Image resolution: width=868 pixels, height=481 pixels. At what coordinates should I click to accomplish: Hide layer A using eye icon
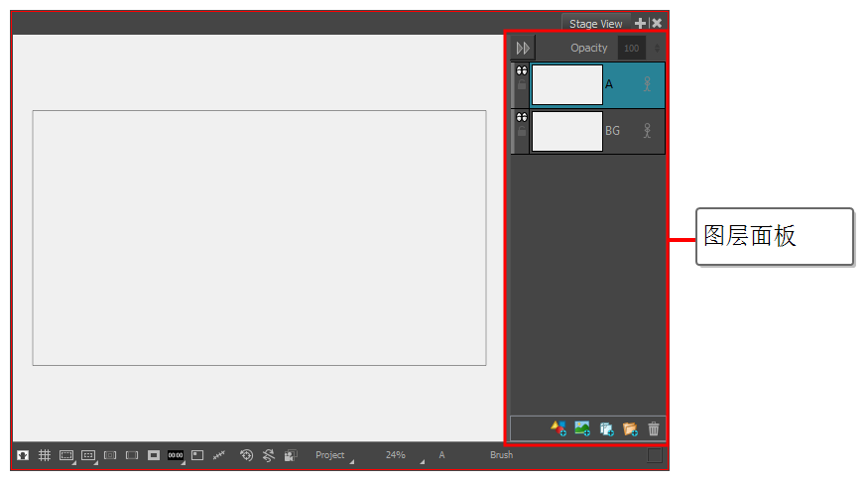point(522,71)
